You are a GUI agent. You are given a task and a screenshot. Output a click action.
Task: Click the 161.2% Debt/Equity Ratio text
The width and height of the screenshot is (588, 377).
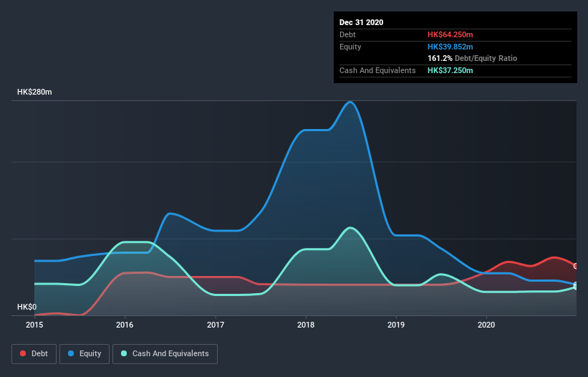pos(472,58)
